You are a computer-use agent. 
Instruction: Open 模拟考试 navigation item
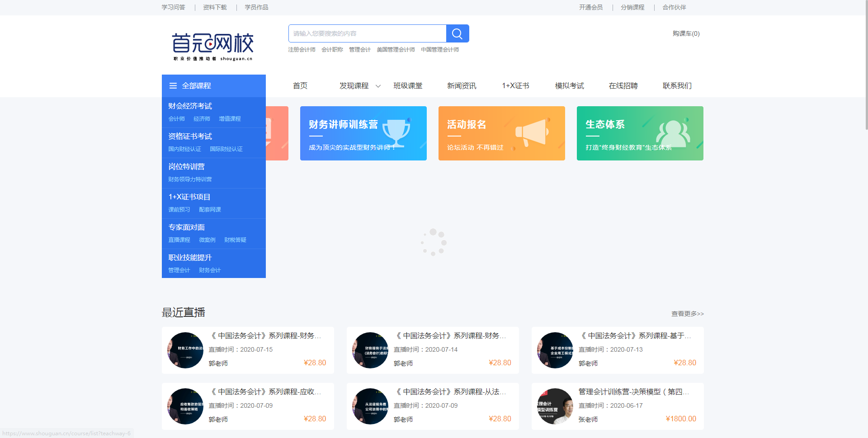pos(570,86)
